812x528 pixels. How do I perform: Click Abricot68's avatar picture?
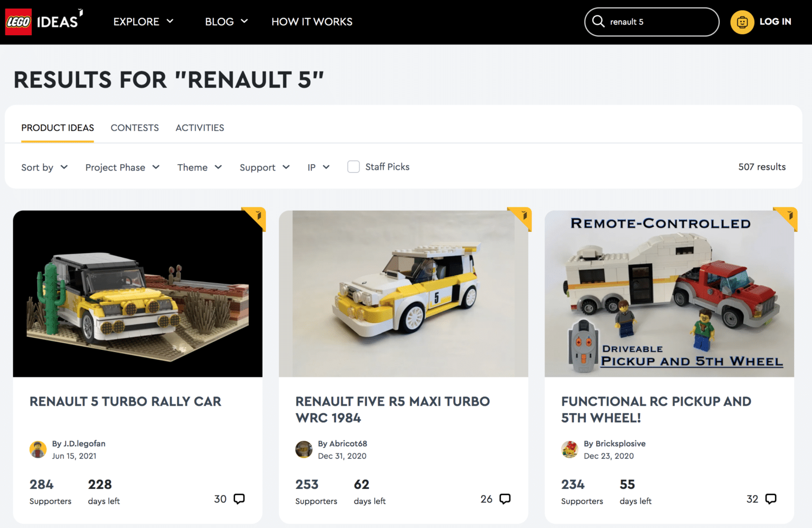click(304, 449)
